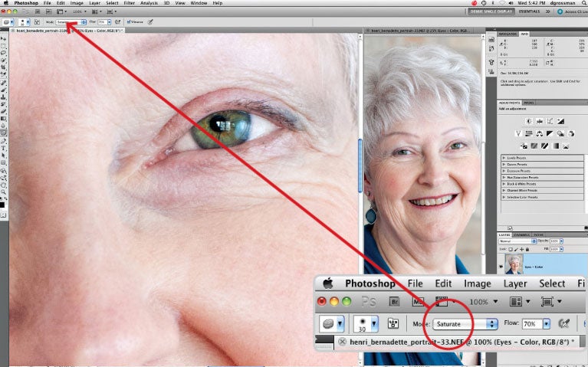
Task: Select the Zoom tool in the toolbox
Action: [x=4, y=192]
